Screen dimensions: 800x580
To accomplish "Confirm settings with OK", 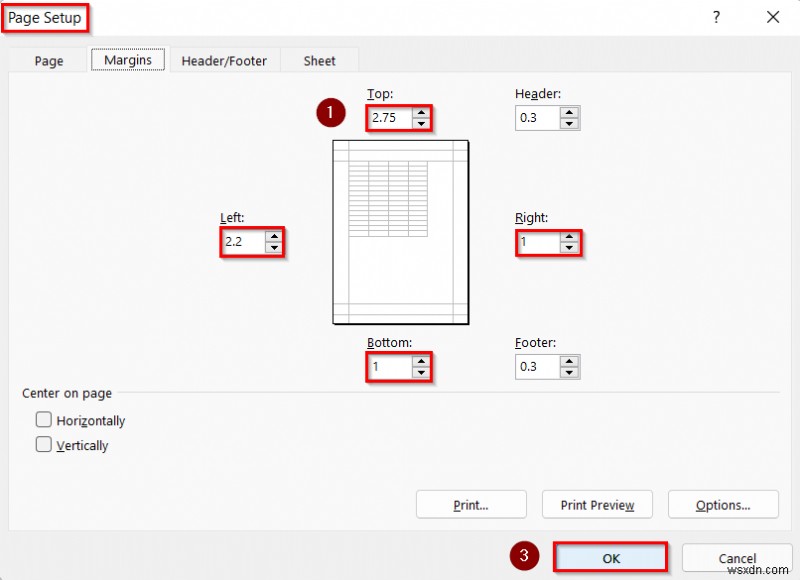I will tap(610, 557).
